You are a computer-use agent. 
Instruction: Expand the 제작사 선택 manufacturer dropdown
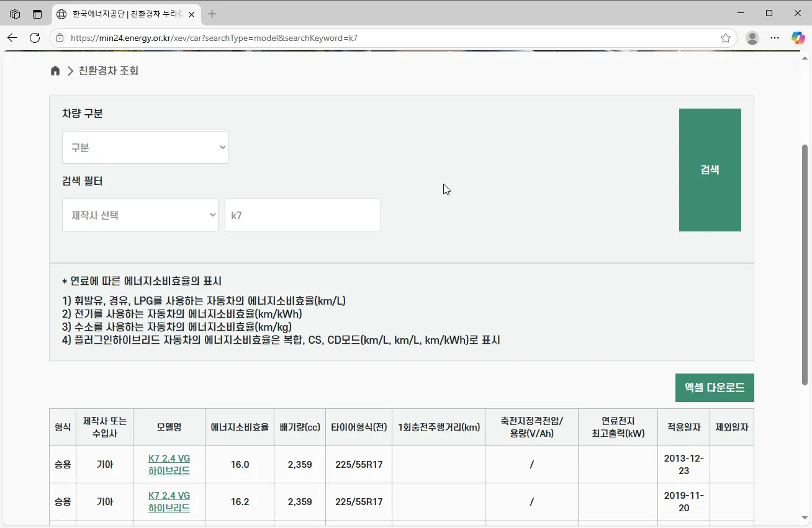pos(140,215)
